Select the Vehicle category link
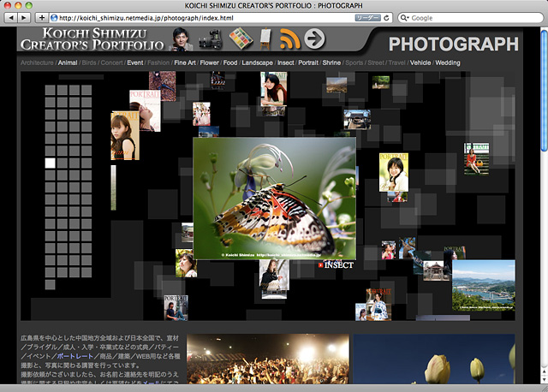This screenshot has height=392, width=548. (x=420, y=62)
